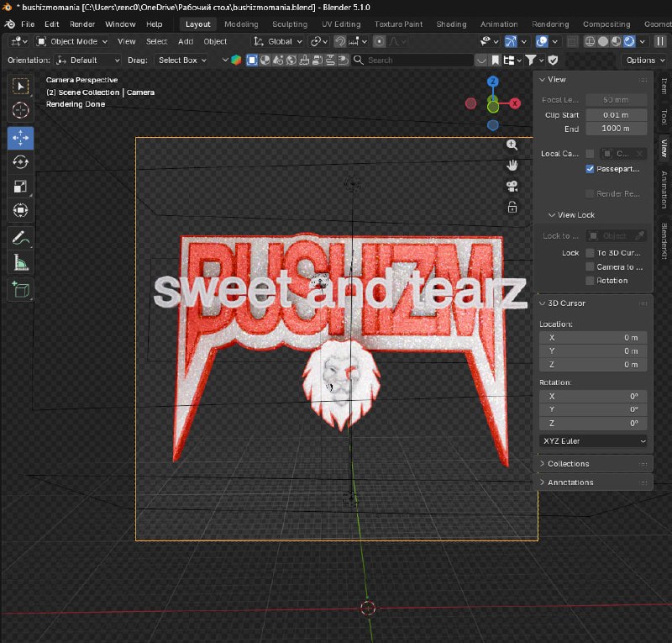Viewport: 672px width, 643px height.
Task: Click the Clip Start value slider field
Action: pos(616,115)
